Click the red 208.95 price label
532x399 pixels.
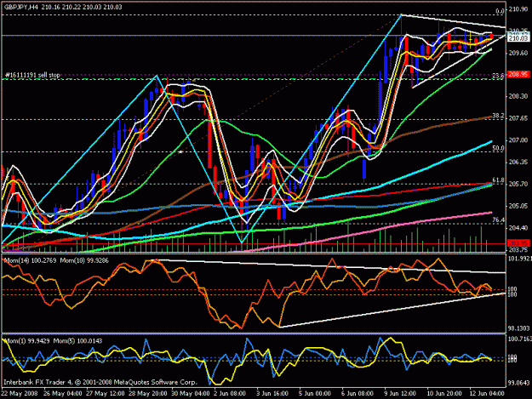(518, 74)
